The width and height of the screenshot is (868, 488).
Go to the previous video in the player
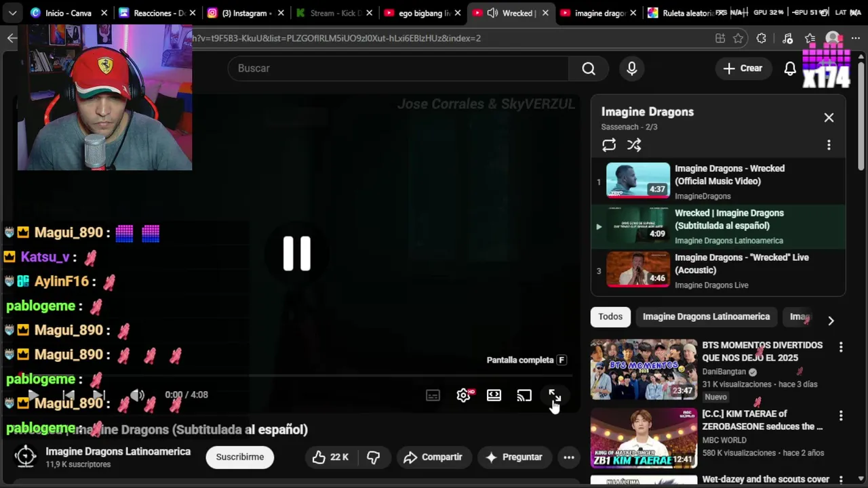[69, 395]
